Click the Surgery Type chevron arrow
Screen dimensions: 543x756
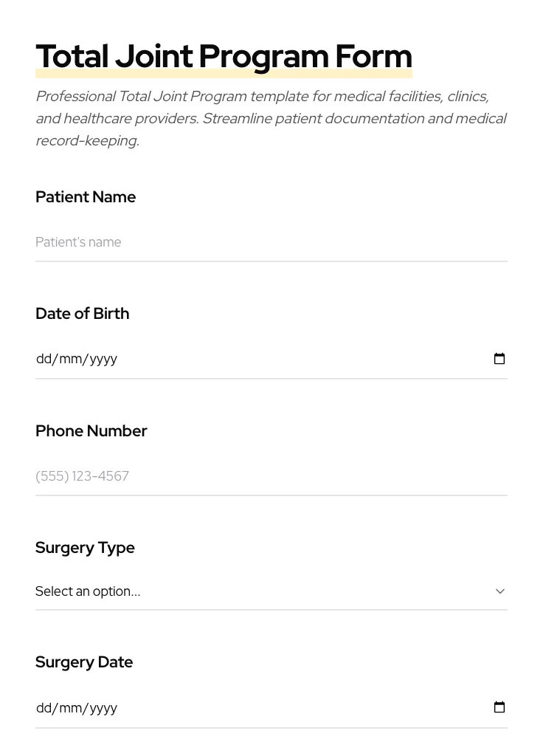(500, 591)
